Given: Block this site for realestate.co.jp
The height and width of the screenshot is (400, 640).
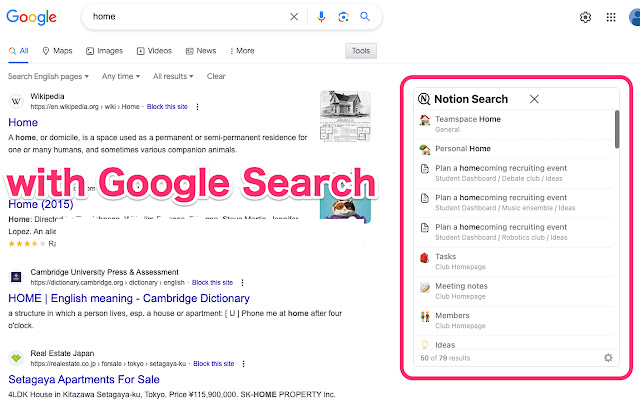Looking at the screenshot, I should [x=213, y=364].
